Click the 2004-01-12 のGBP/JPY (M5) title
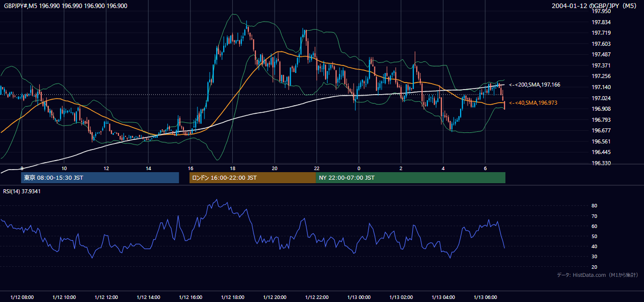644x302 pixels. [x=595, y=6]
